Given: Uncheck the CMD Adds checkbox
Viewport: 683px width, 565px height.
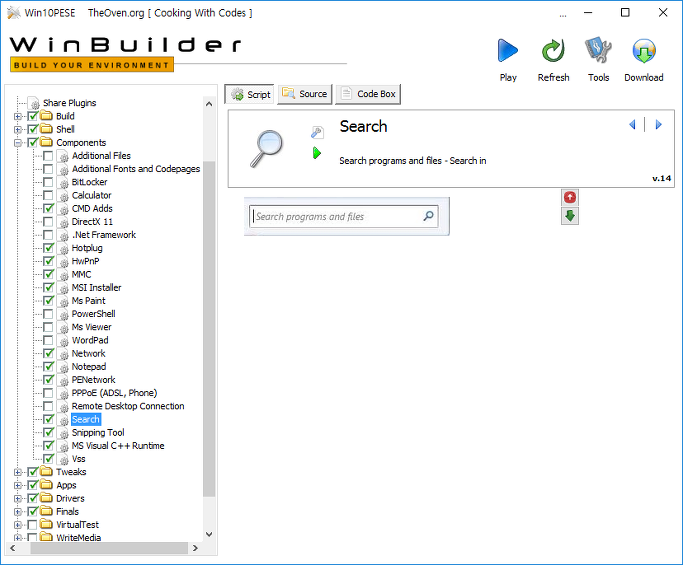Looking at the screenshot, I should [48, 209].
